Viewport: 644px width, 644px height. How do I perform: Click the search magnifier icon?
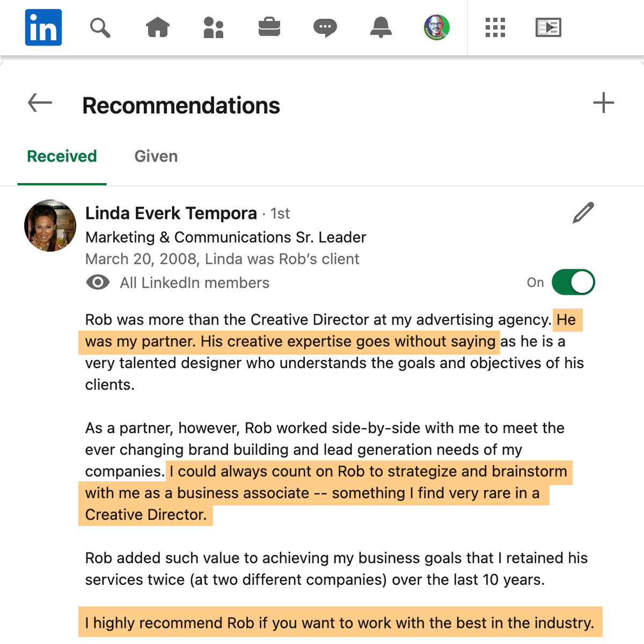pyautogui.click(x=100, y=27)
